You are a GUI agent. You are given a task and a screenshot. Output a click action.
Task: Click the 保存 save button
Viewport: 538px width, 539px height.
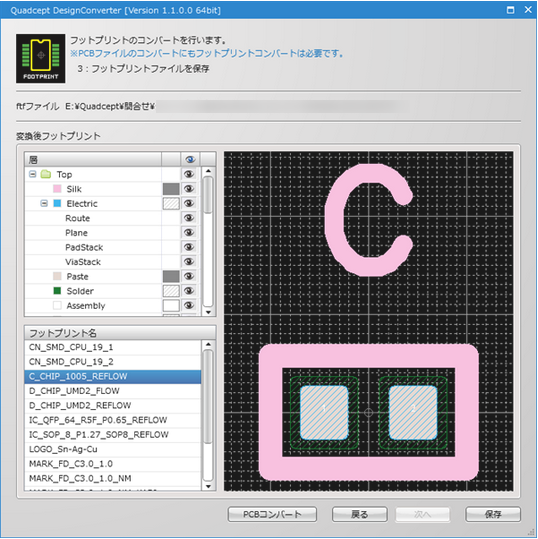[x=493, y=514]
